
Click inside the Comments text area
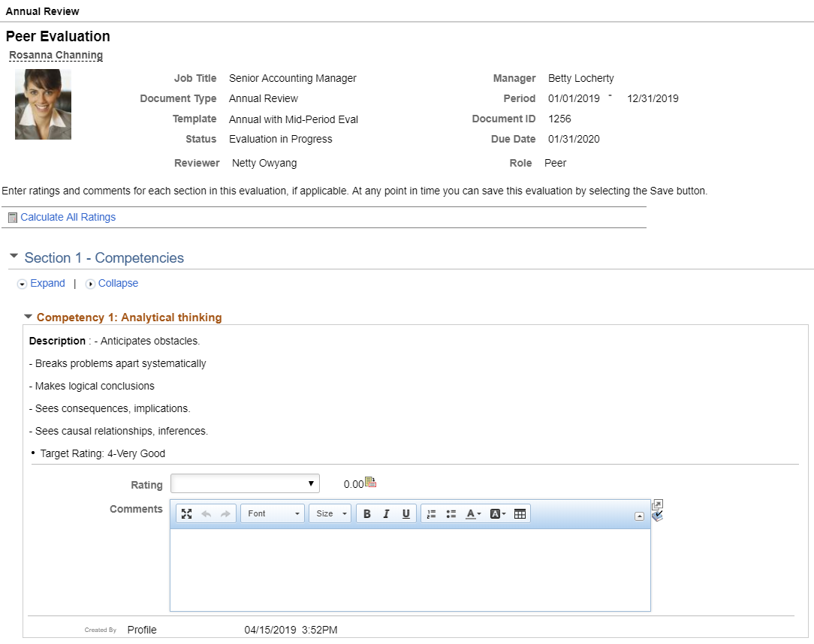click(410, 570)
